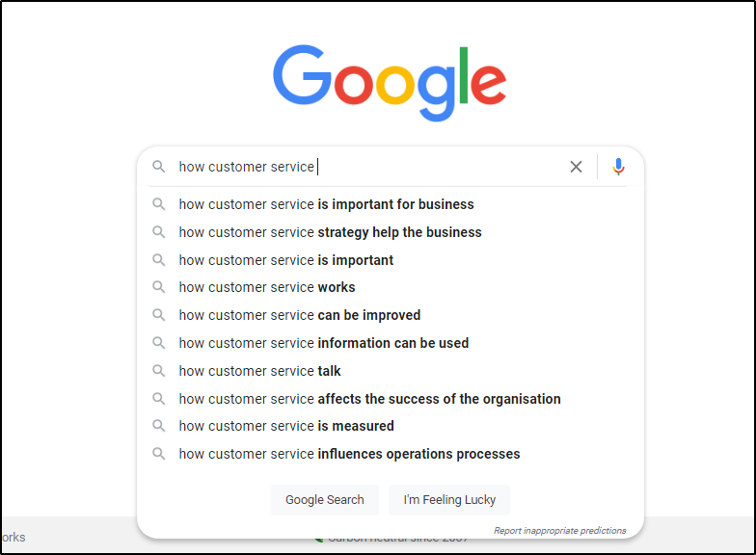Select 'information can be used' suggestion
Screen dimensions: 756x555
[323, 343]
